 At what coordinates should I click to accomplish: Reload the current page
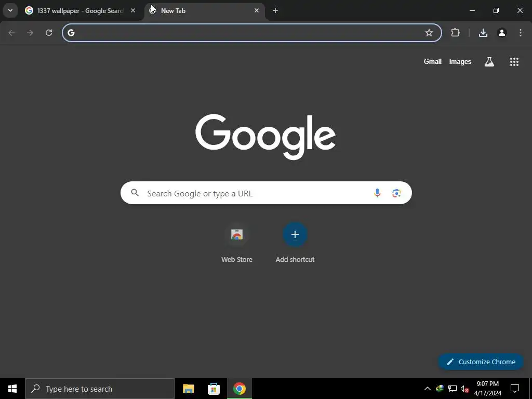49,33
